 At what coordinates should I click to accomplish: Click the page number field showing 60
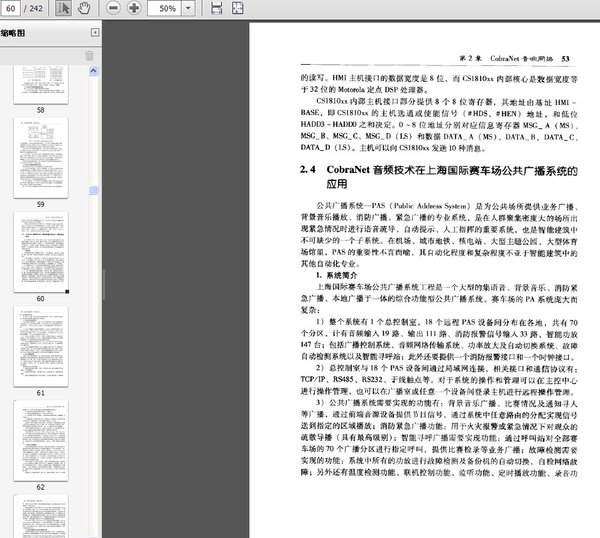[x=10, y=8]
